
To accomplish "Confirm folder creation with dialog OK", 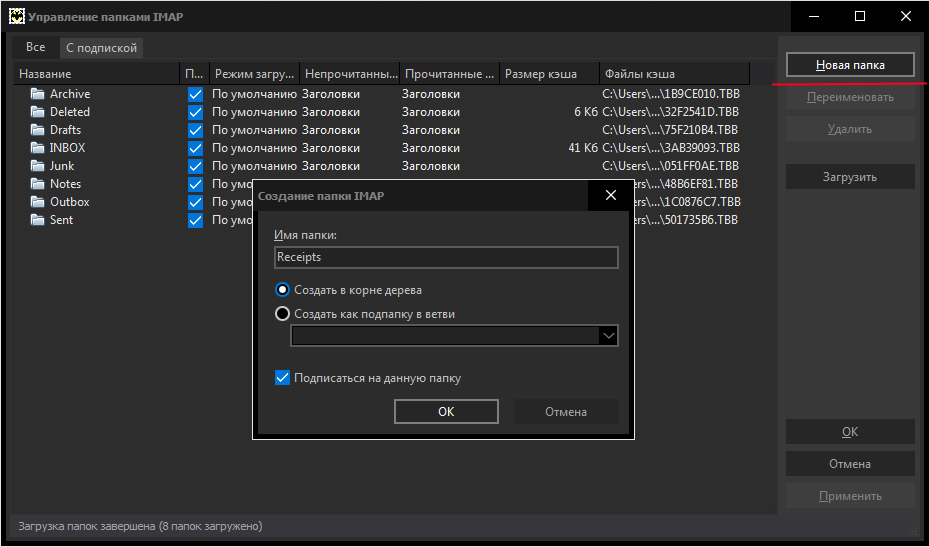I will (x=446, y=411).
